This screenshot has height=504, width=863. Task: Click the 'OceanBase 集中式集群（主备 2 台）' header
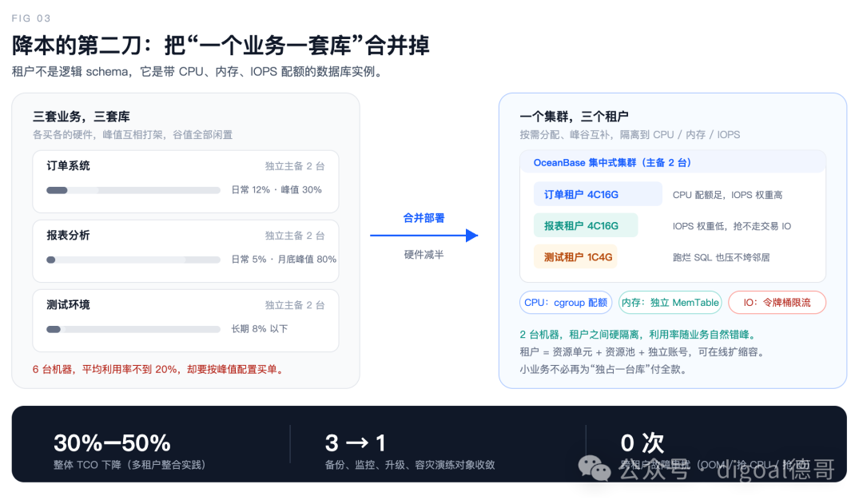(x=673, y=162)
